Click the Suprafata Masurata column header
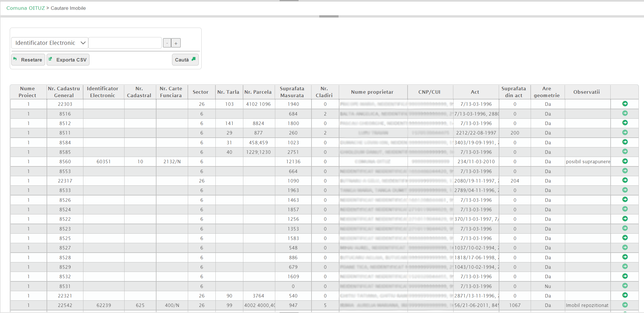The height and width of the screenshot is (313, 644). [x=292, y=92]
